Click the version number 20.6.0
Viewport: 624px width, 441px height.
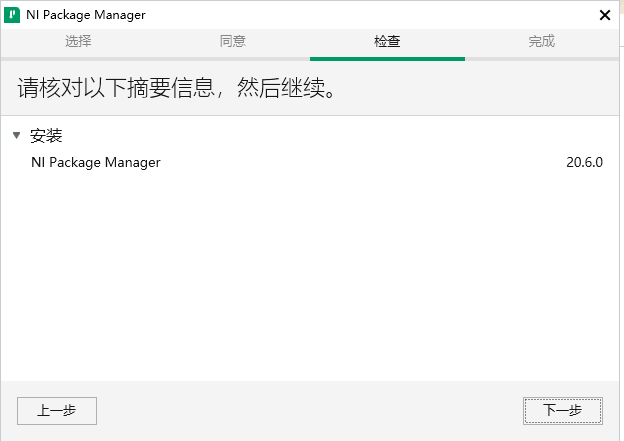584,162
